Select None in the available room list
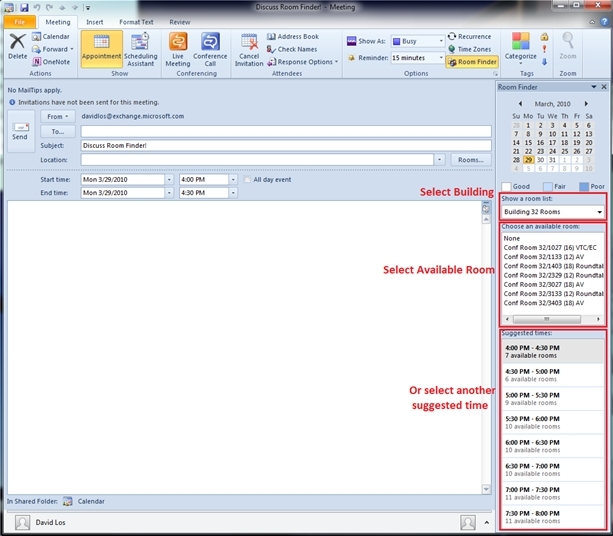Image resolution: width=613 pixels, height=536 pixels. tap(512, 238)
